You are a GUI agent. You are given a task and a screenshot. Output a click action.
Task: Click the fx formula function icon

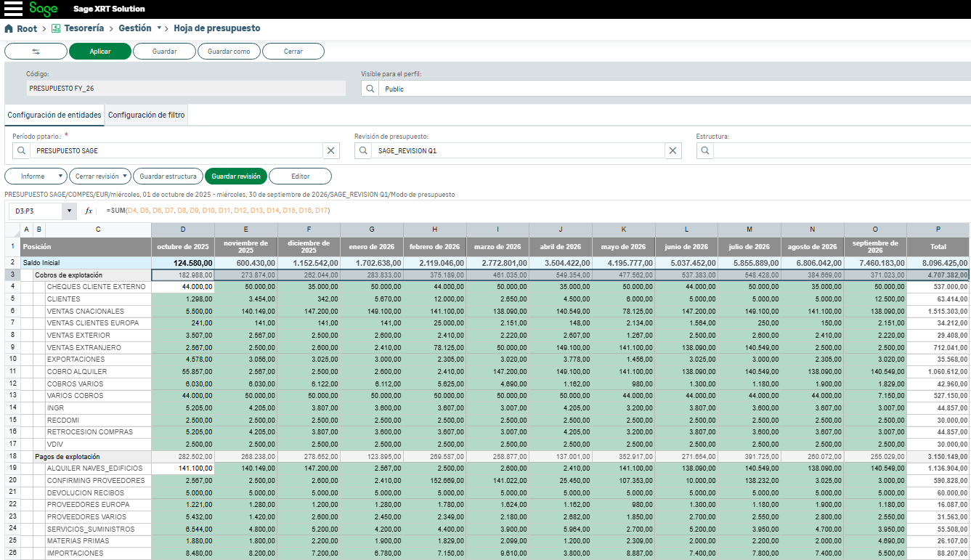click(x=89, y=211)
